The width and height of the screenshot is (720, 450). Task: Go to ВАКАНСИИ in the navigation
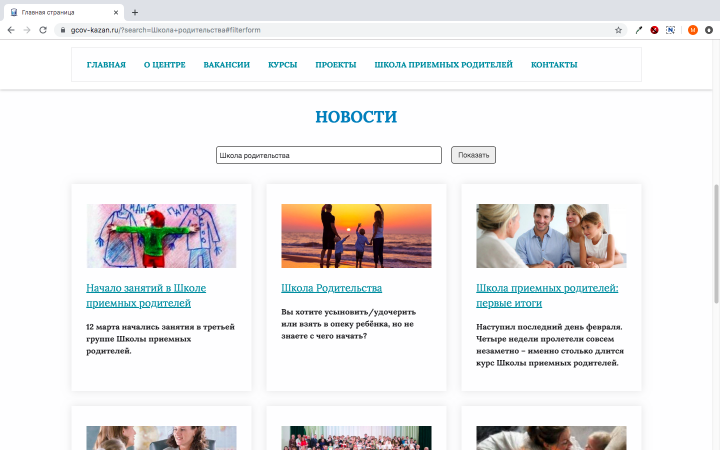(x=226, y=65)
